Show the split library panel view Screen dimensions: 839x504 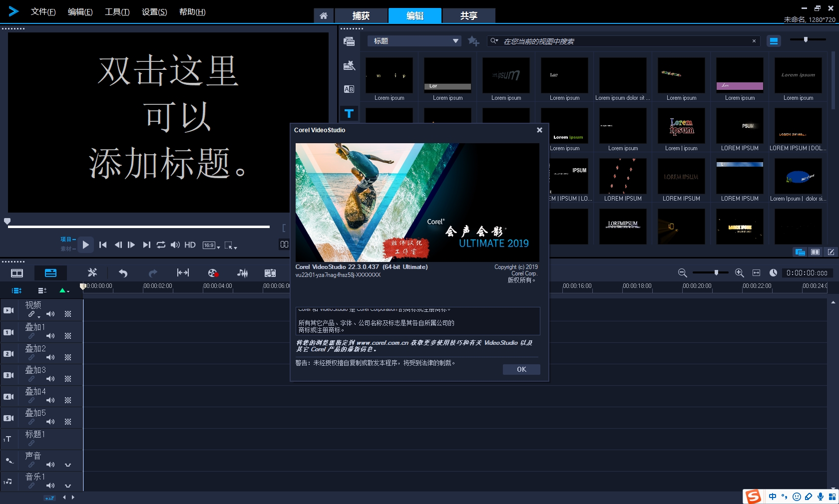pyautogui.click(x=816, y=252)
